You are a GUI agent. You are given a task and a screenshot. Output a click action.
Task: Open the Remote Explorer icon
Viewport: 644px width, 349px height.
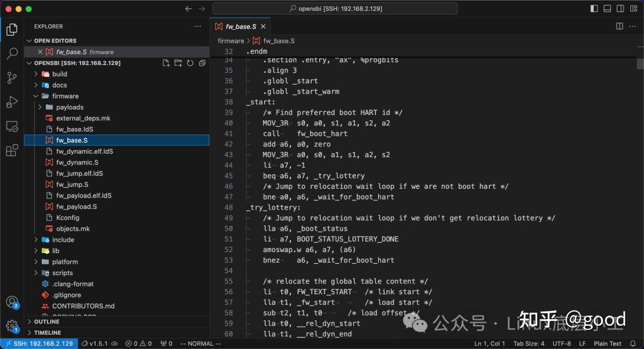12,126
